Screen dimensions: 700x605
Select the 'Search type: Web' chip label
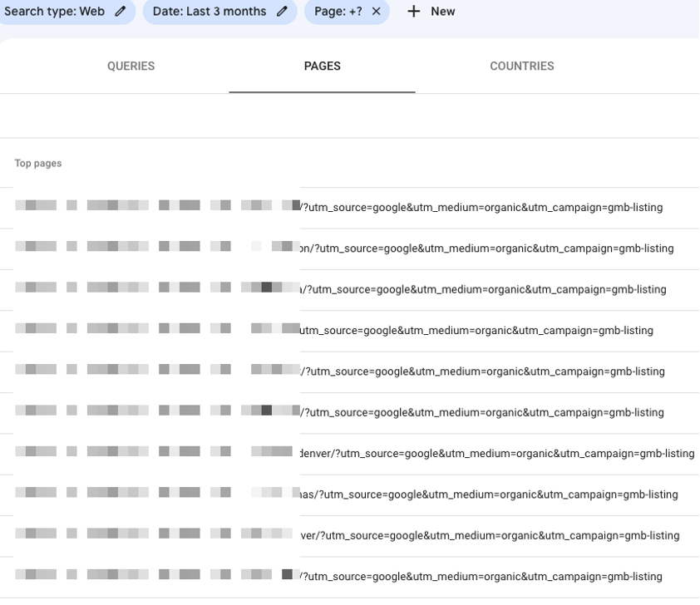coord(54,12)
